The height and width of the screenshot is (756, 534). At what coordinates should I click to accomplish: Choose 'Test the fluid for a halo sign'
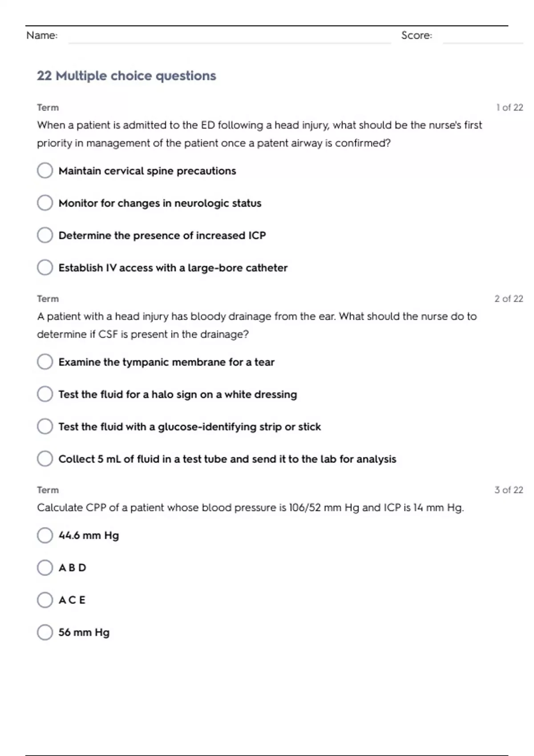click(x=45, y=394)
